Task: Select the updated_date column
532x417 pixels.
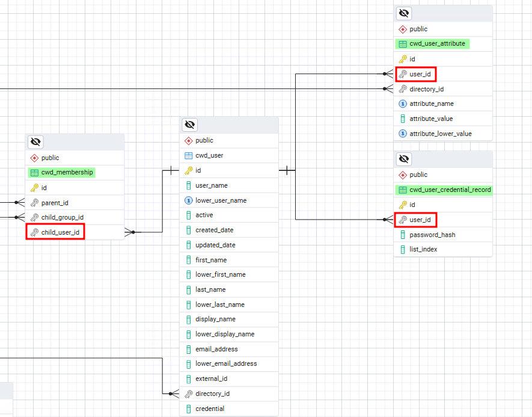Action: [215, 245]
